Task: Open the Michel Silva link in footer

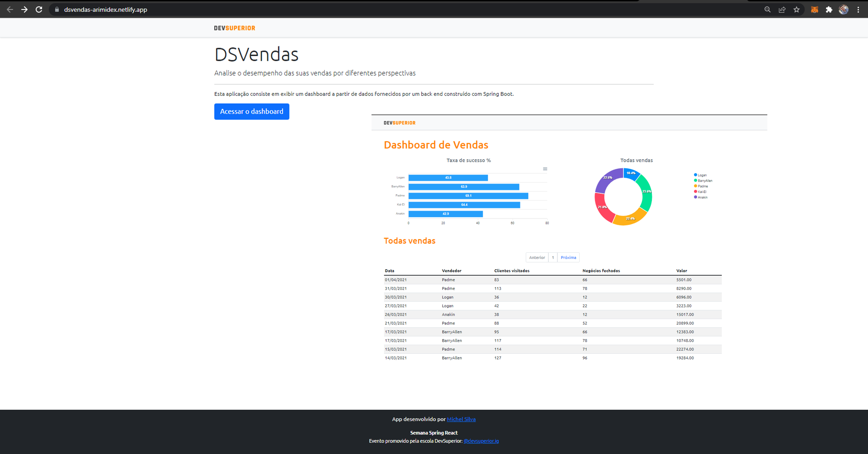Action: click(461, 419)
